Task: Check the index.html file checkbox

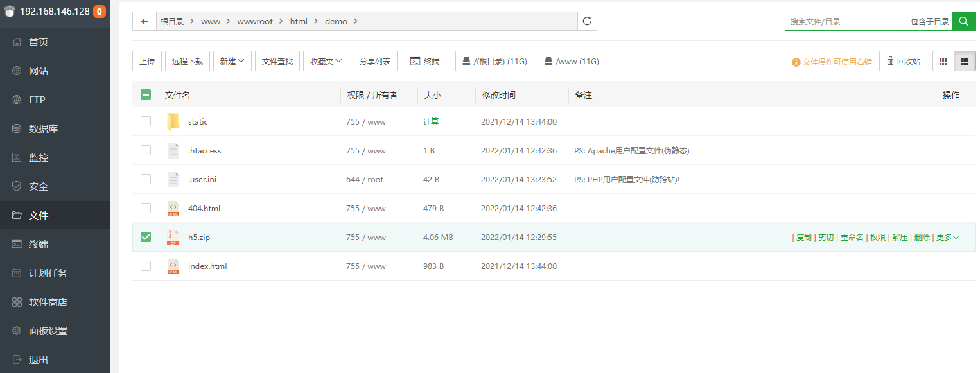Action: coord(146,266)
